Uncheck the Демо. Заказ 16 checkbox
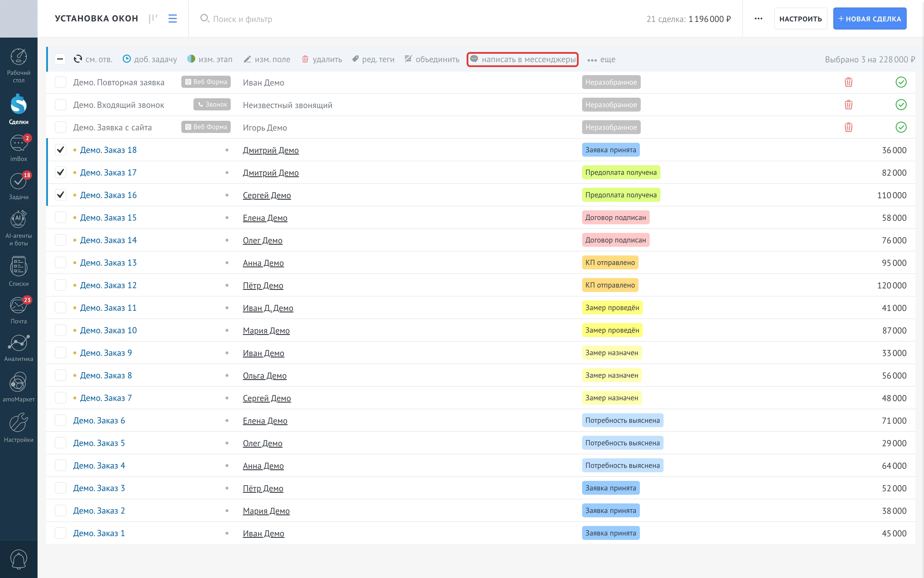 pos(60,195)
